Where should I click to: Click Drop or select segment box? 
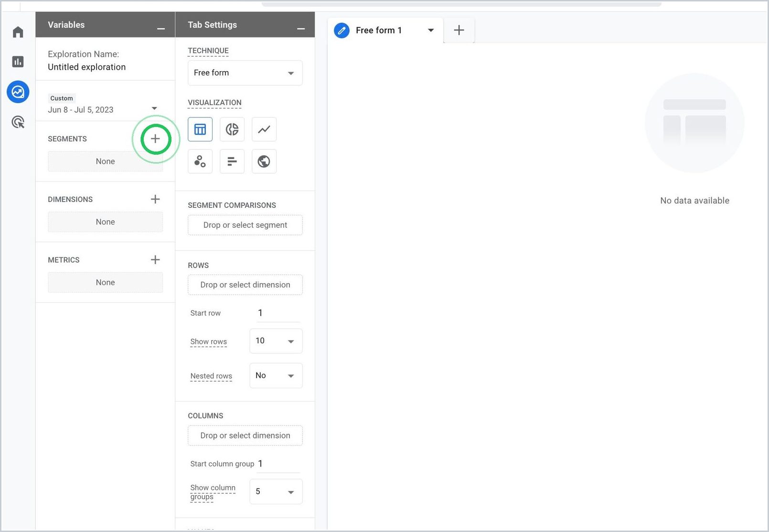click(x=245, y=225)
